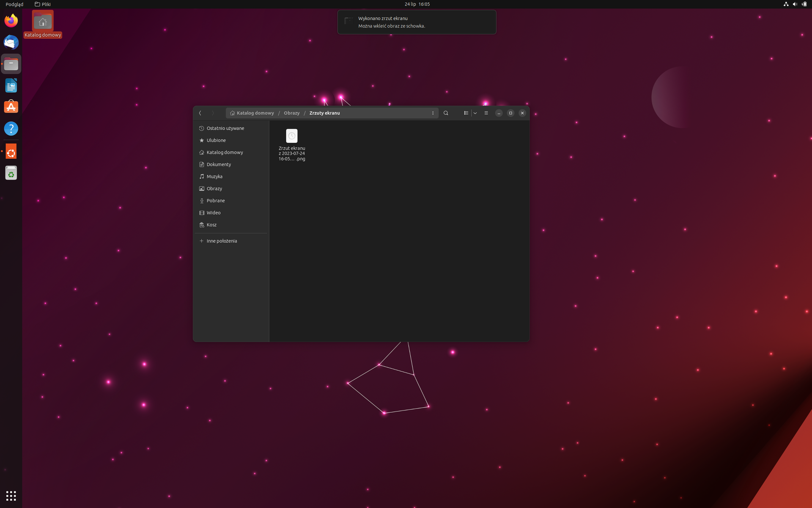Go back with the back arrow
The width and height of the screenshot is (812, 508).
tap(200, 113)
